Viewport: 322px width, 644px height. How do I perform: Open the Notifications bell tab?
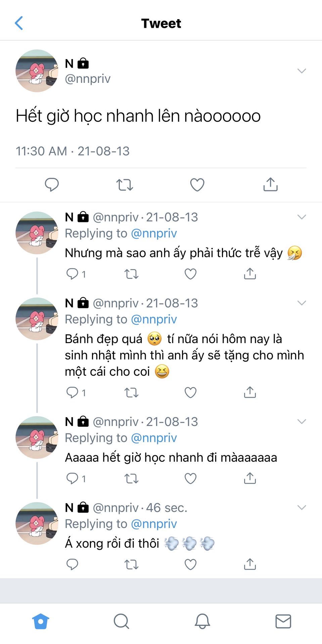coord(202,621)
